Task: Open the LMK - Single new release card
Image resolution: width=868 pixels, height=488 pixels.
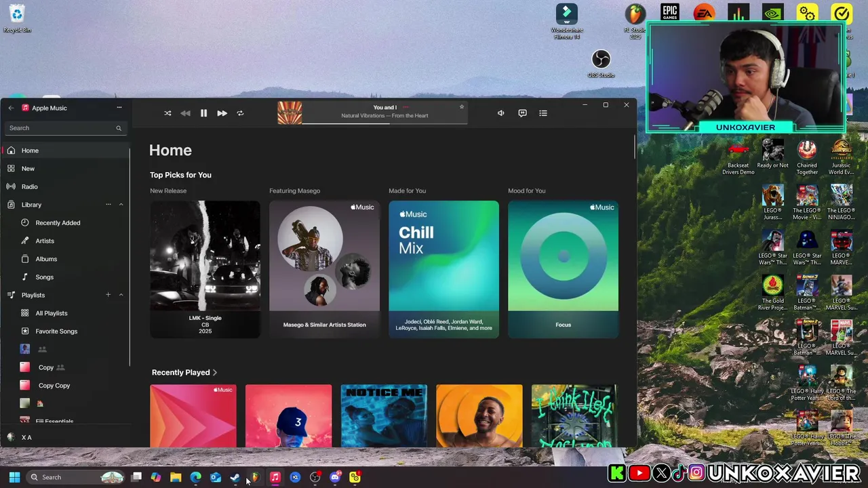Action: click(x=205, y=269)
